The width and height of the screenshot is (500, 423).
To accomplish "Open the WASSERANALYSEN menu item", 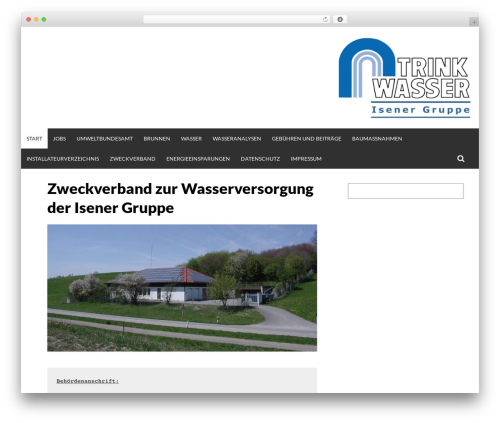I will tap(237, 139).
